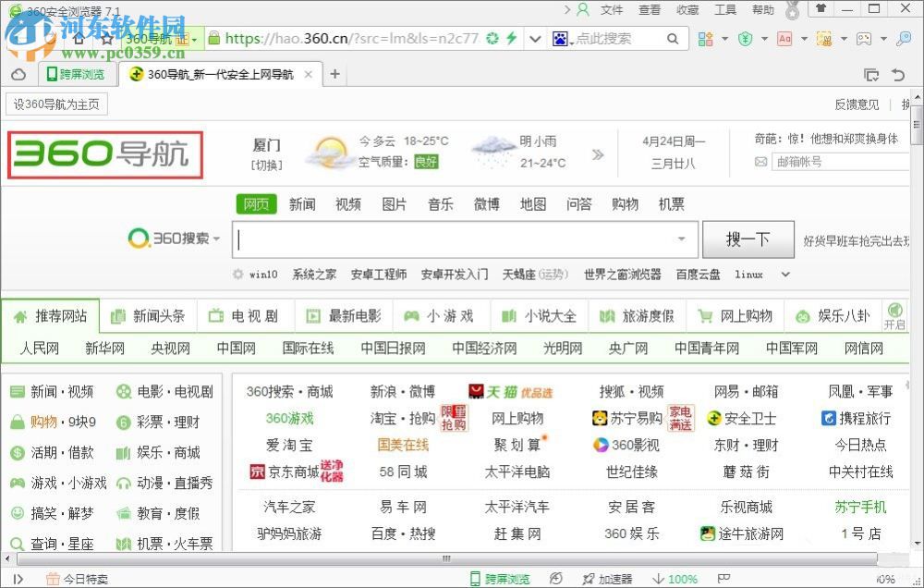Viewport: 924px width, 588px height.
Task: Open the 网购保镖 shield icon in toolbar
Action: [x=746, y=38]
